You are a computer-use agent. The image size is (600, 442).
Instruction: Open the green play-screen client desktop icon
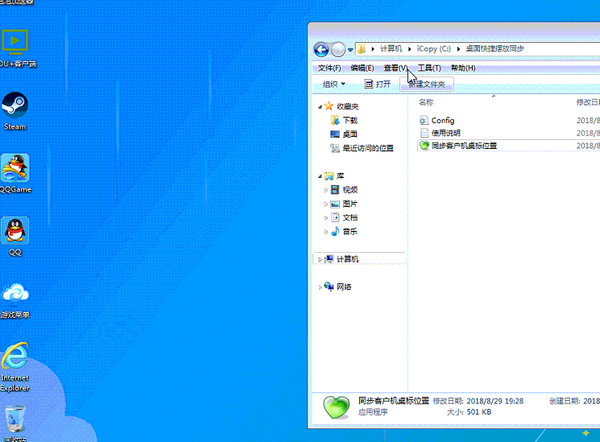tap(15, 48)
